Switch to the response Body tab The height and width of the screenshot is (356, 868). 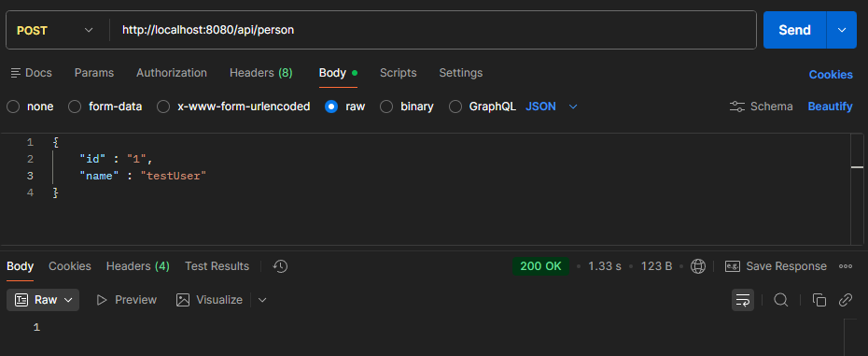(x=20, y=266)
